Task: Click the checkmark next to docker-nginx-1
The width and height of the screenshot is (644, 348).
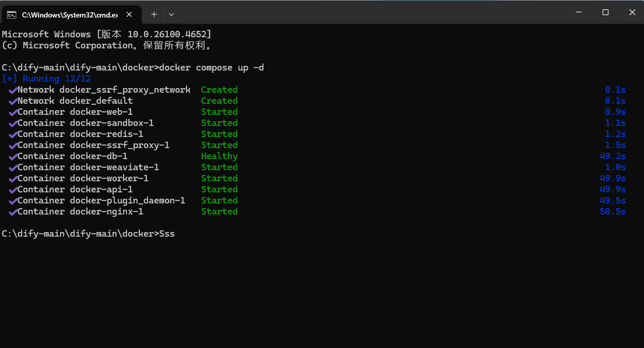Action: (x=13, y=211)
